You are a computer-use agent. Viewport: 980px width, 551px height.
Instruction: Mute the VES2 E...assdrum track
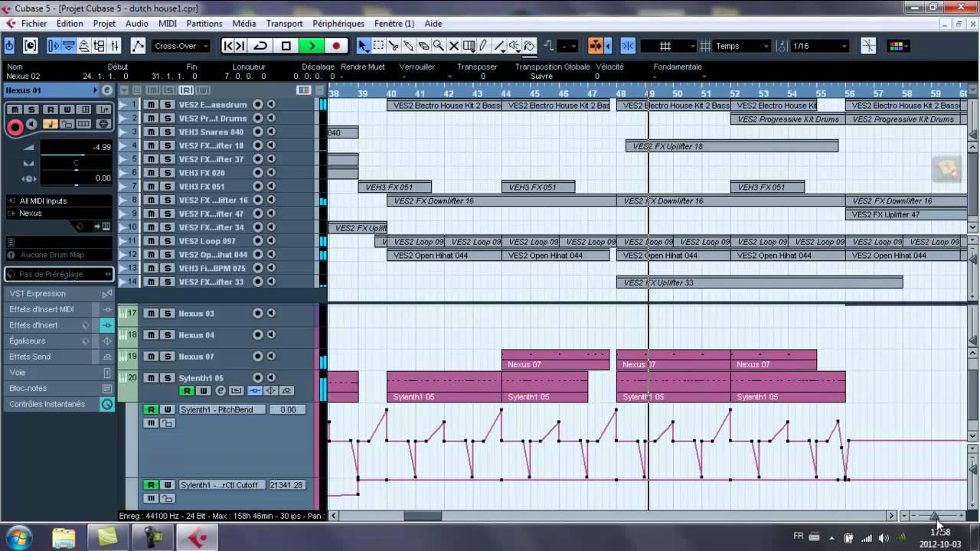[x=152, y=105]
